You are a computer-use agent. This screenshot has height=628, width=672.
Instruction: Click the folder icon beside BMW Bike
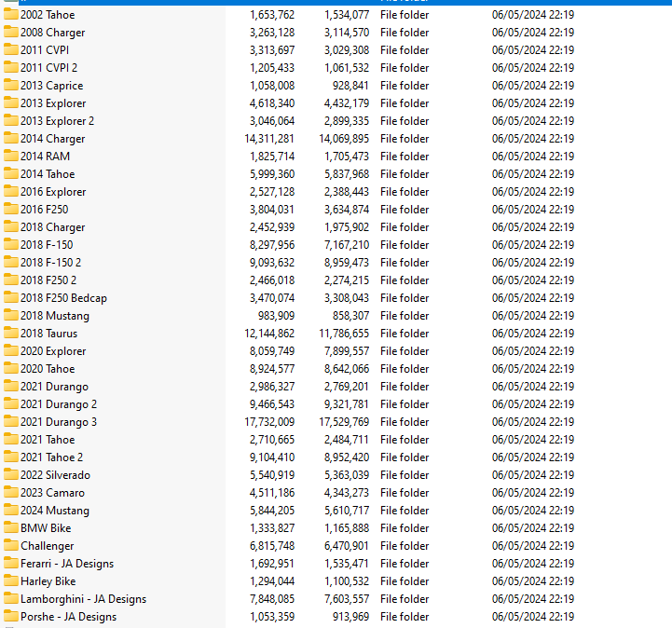tap(10, 527)
